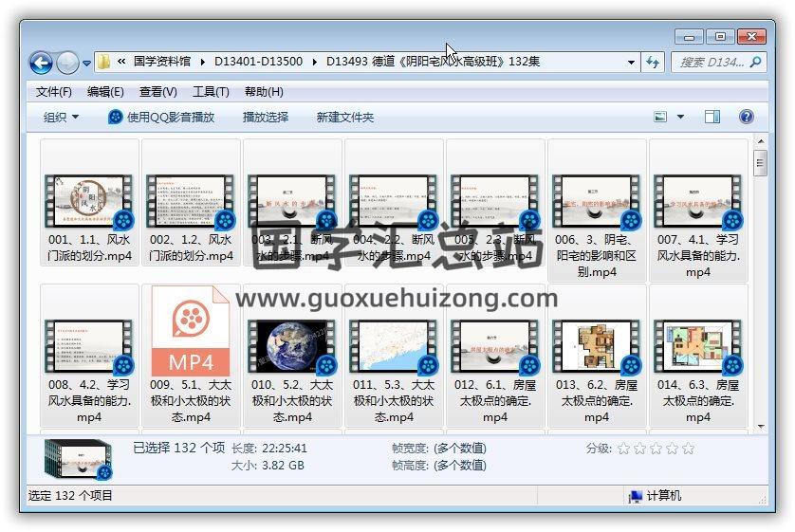Open the 组织 dropdown menu
The height and width of the screenshot is (532, 795).
(x=62, y=117)
